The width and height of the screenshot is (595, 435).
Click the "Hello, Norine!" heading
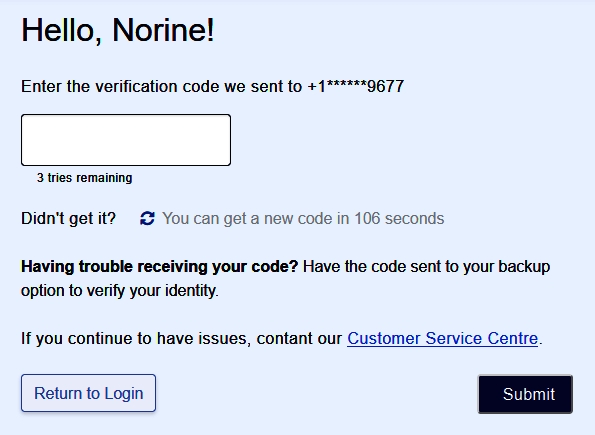coord(118,30)
